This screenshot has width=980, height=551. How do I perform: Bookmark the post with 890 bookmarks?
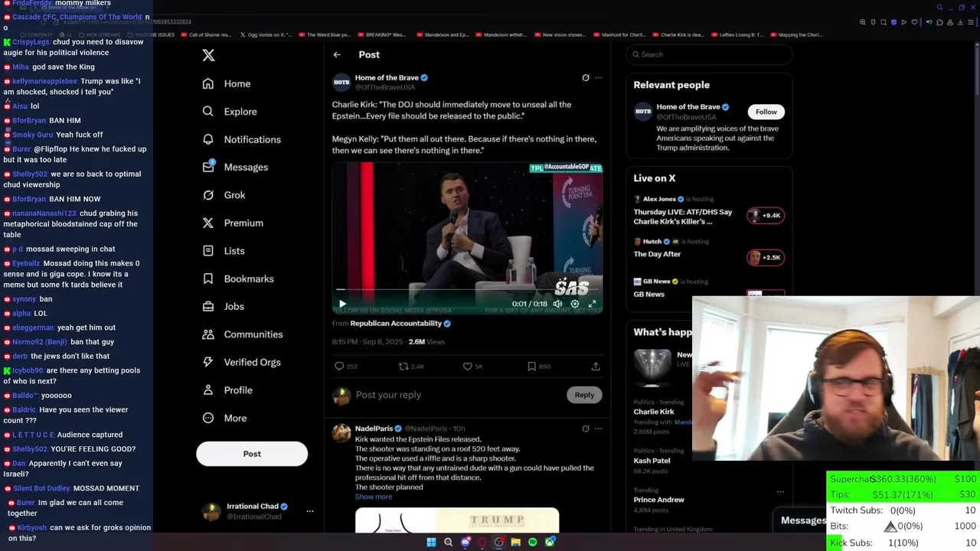[x=531, y=367]
